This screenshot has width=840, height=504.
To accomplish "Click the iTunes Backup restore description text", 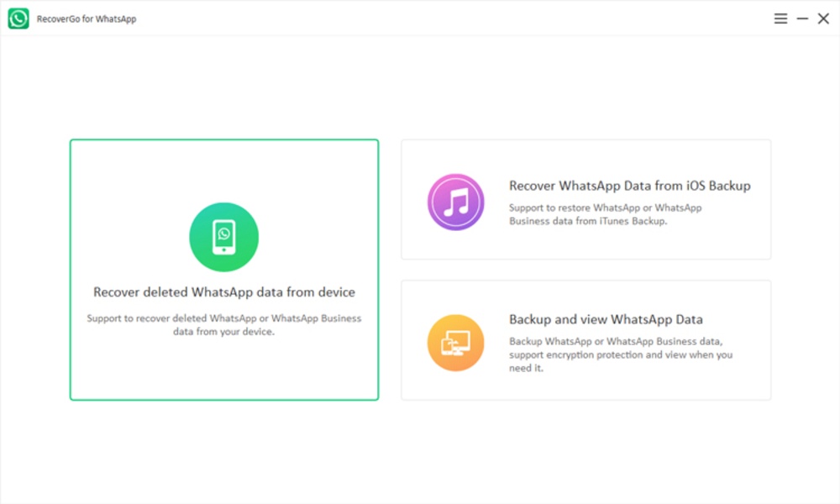I will [x=605, y=214].
